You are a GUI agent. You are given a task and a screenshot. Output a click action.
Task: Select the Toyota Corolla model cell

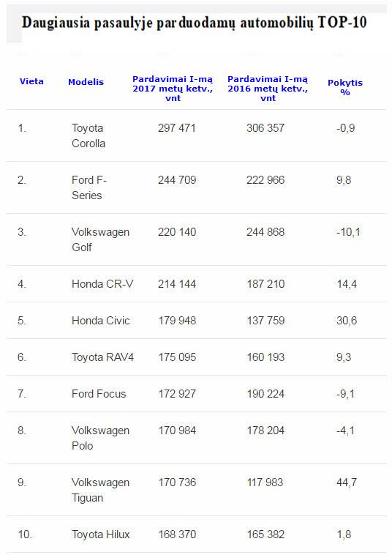click(x=88, y=135)
